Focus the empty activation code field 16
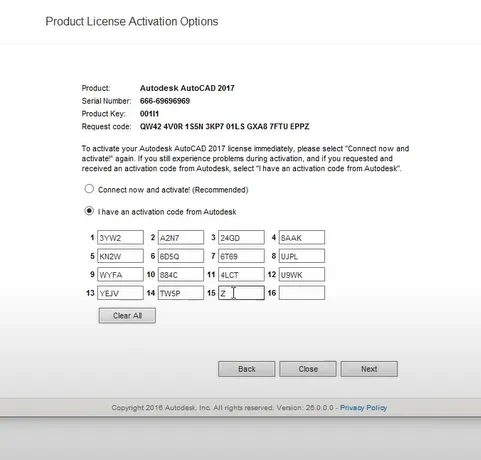 302,293
